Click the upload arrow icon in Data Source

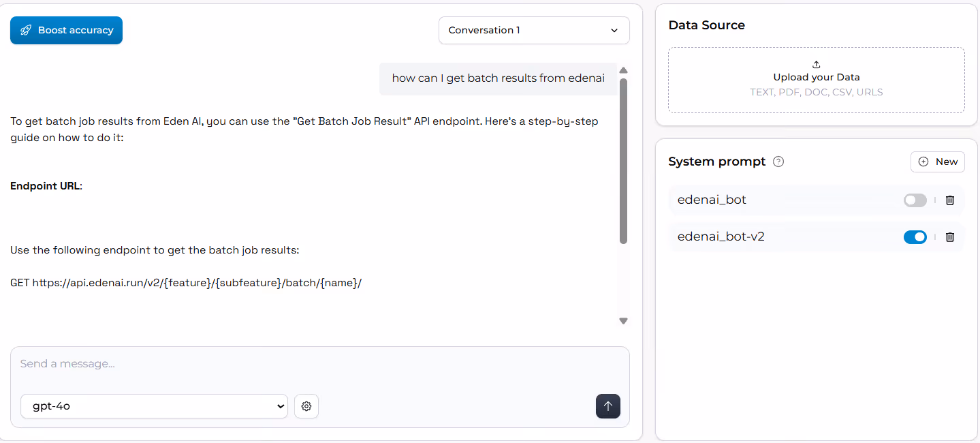tap(817, 65)
